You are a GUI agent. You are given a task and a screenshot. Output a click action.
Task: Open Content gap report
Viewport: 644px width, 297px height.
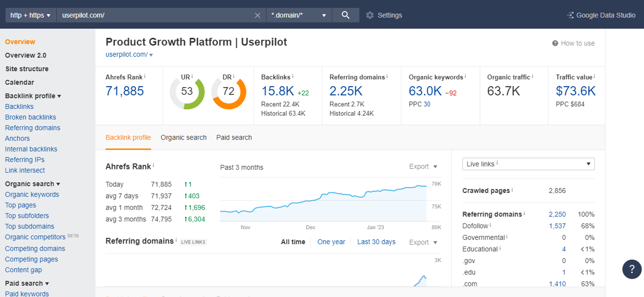click(x=24, y=270)
